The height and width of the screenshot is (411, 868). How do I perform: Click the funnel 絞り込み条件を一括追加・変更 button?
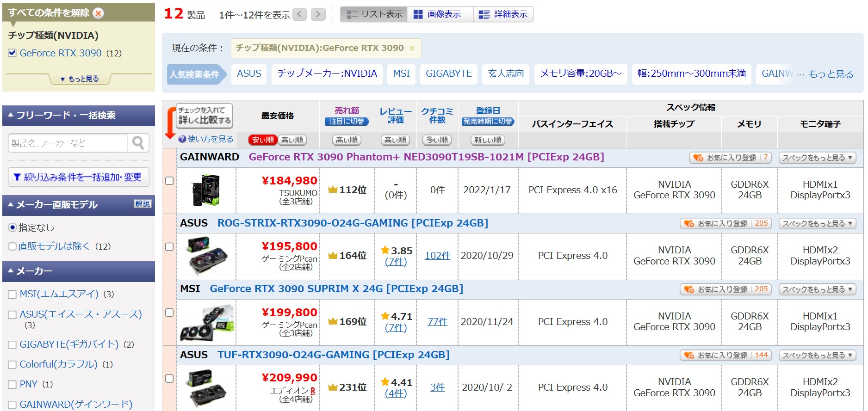click(x=78, y=177)
